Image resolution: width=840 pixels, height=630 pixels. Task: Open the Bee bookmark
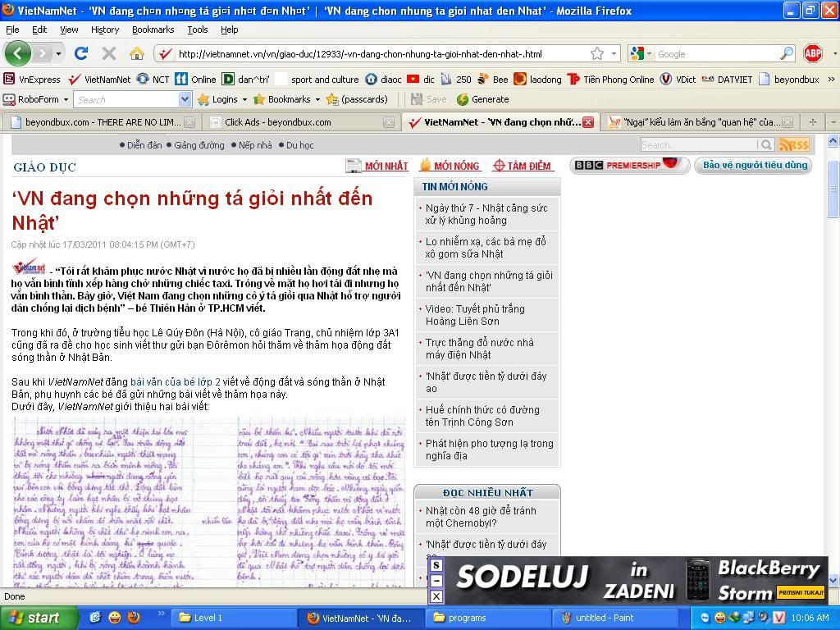tap(492, 80)
